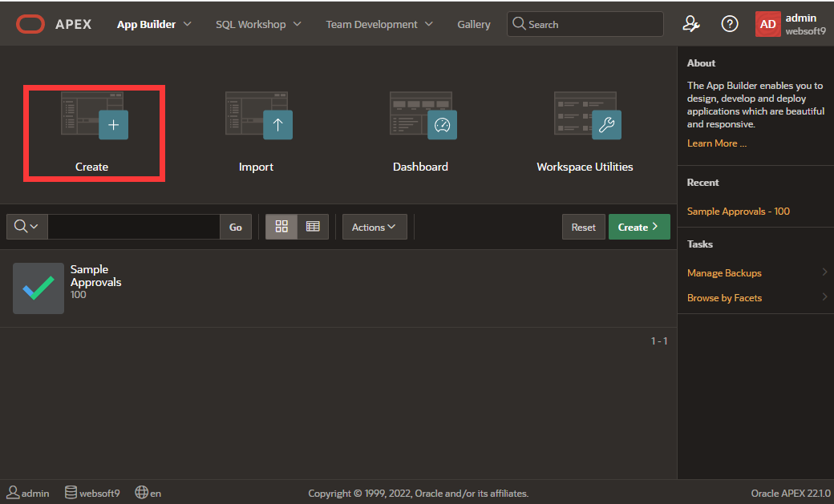Open the Administration user-wrench icon
The image size is (834, 504).
(x=691, y=24)
